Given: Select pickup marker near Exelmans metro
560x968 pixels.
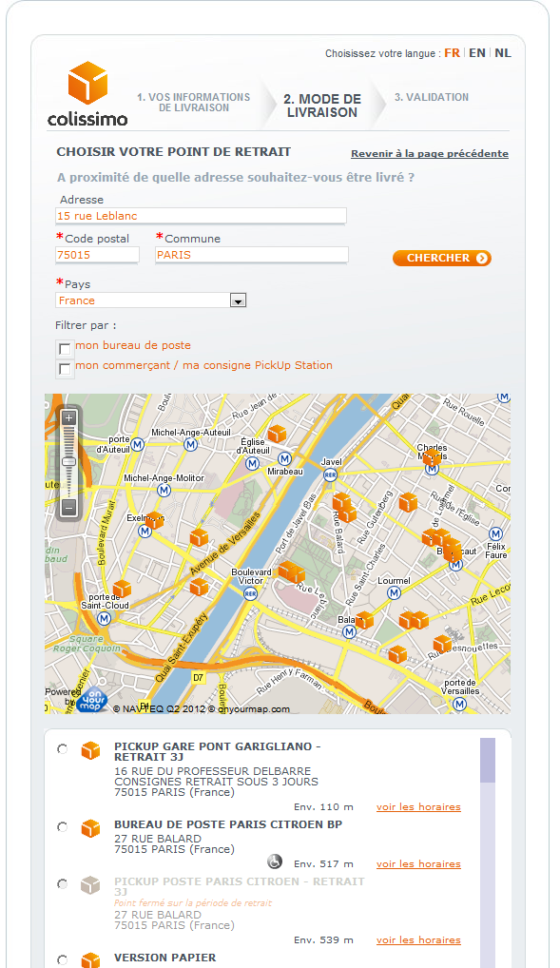Looking at the screenshot, I should click(x=154, y=520).
